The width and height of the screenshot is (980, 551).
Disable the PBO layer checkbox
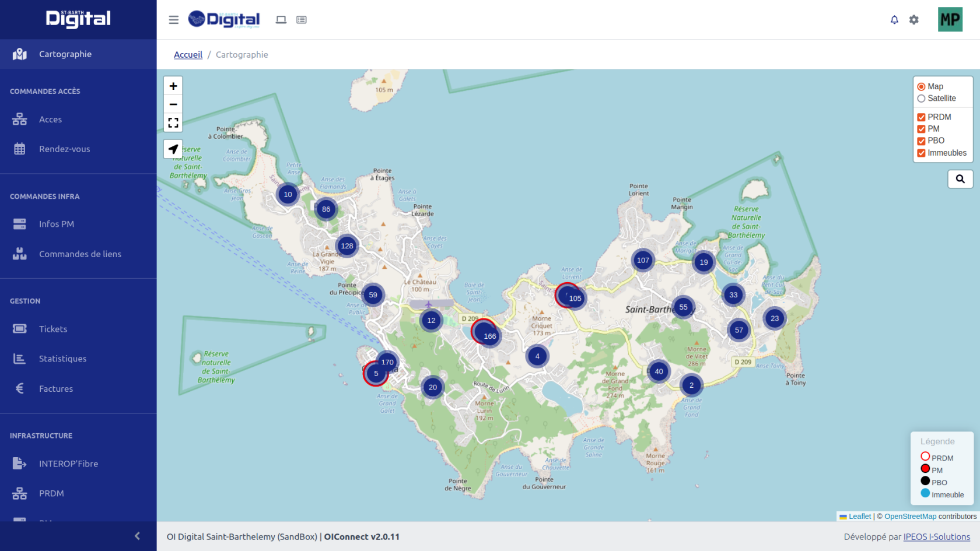pos(922,141)
